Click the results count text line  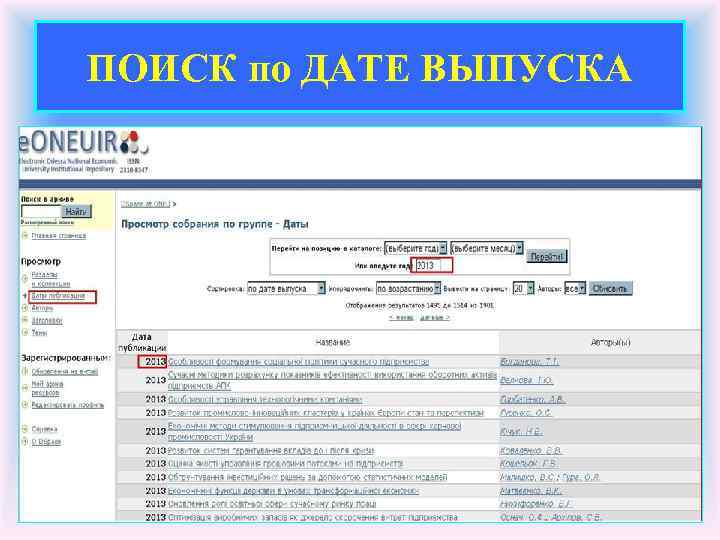(420, 305)
